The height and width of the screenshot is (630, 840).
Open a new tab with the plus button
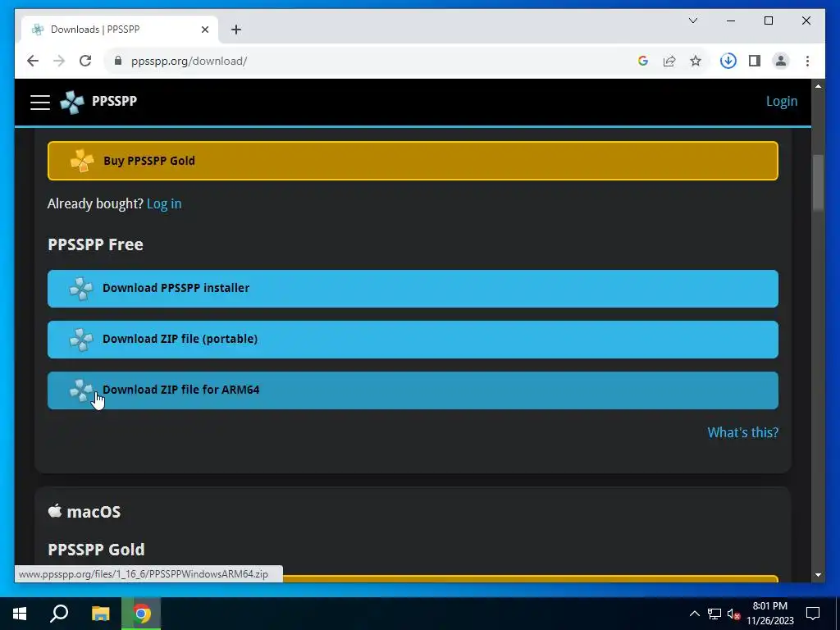point(236,30)
